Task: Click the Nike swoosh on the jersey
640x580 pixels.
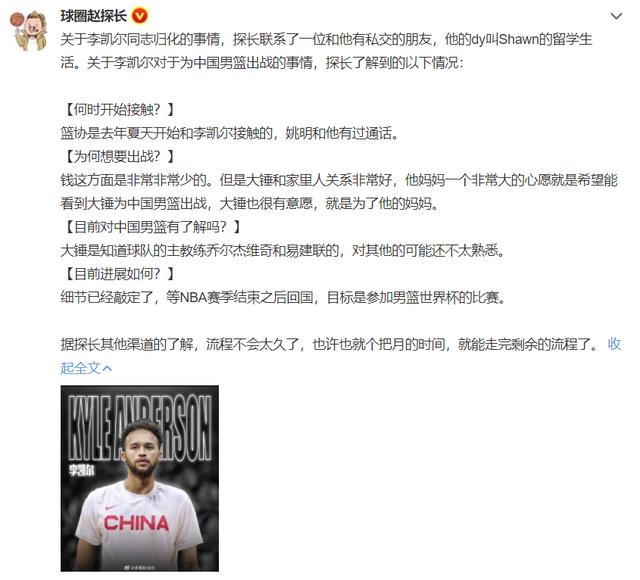Action: [111, 508]
